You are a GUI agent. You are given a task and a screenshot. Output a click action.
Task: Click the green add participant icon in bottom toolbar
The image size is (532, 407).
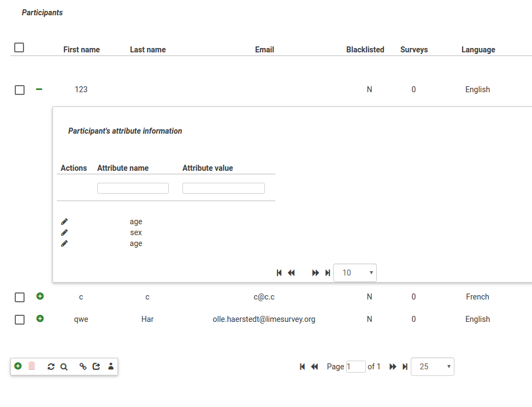pyautogui.click(x=18, y=367)
